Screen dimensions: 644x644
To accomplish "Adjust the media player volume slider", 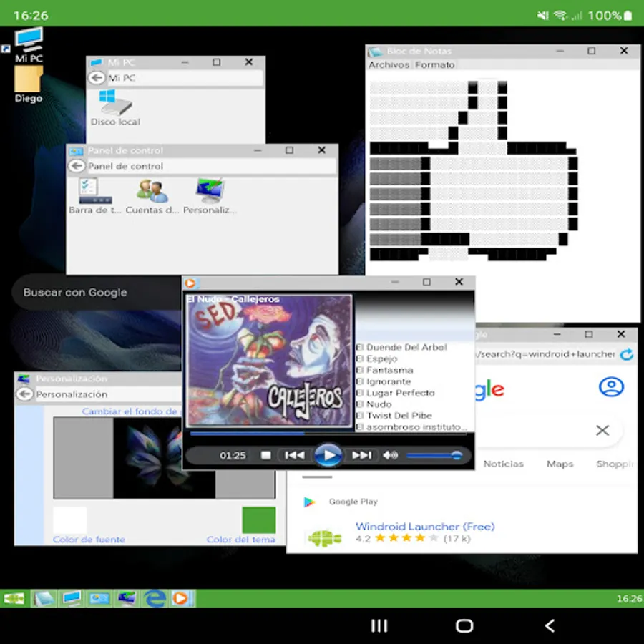I will 434,455.
